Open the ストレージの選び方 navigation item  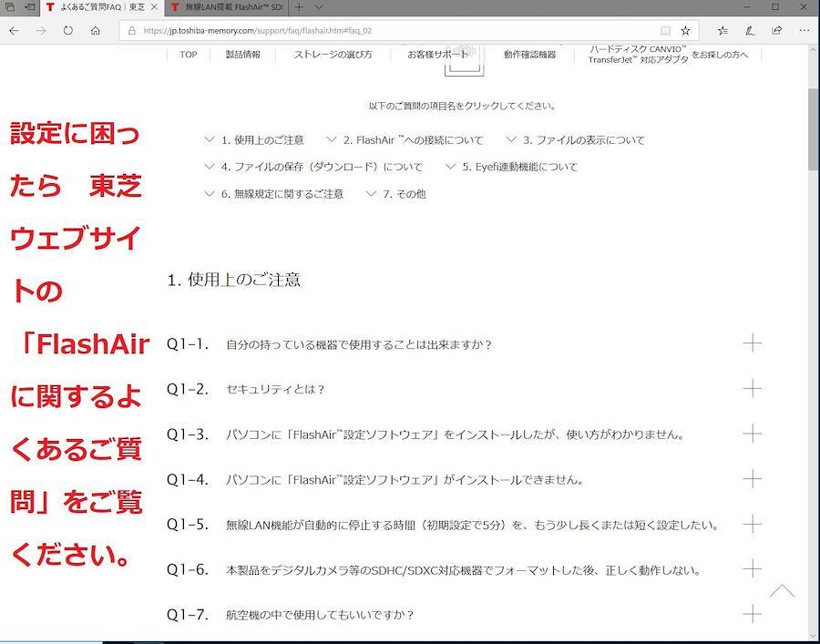(333, 55)
